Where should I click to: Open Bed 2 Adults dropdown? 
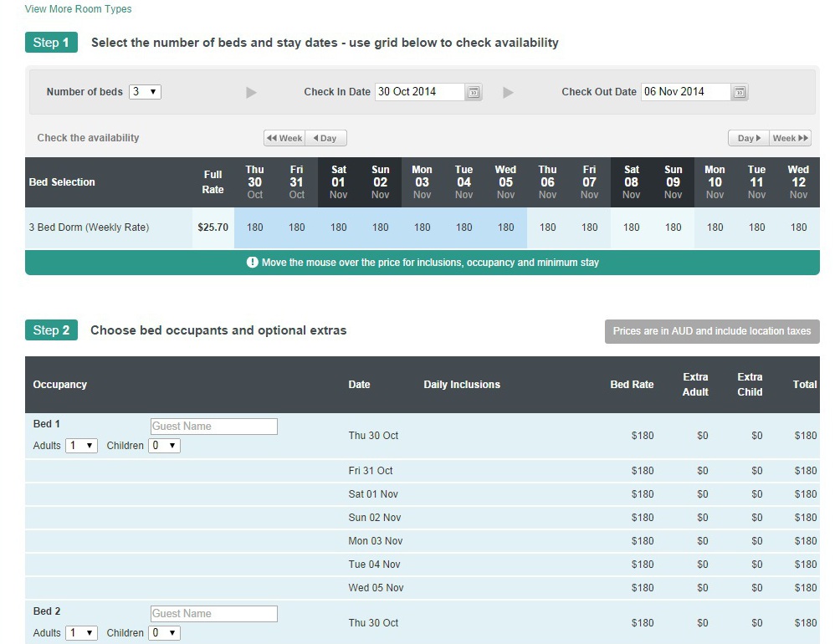81,633
